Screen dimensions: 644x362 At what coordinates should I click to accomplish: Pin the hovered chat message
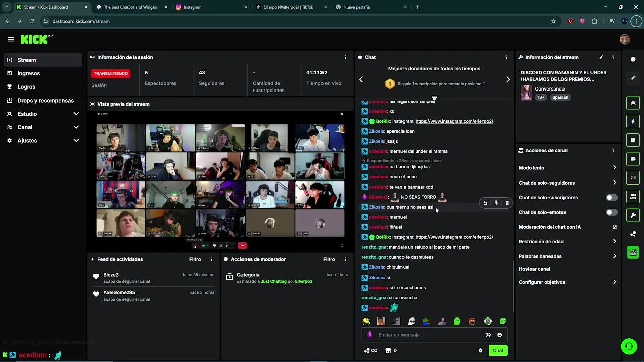coord(496,203)
